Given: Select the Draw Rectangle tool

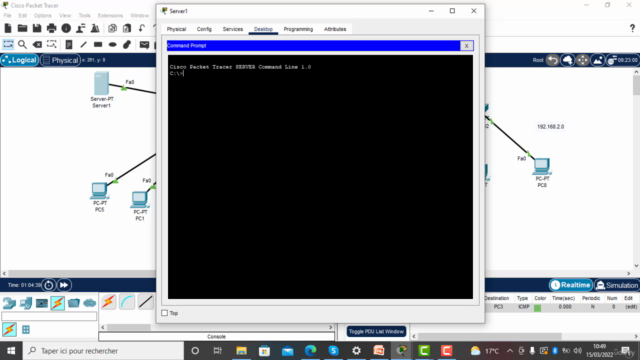Looking at the screenshot, I should coord(98,44).
